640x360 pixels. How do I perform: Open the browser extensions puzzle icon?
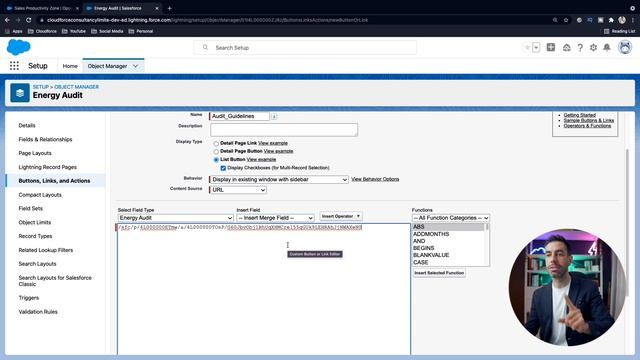pos(611,20)
